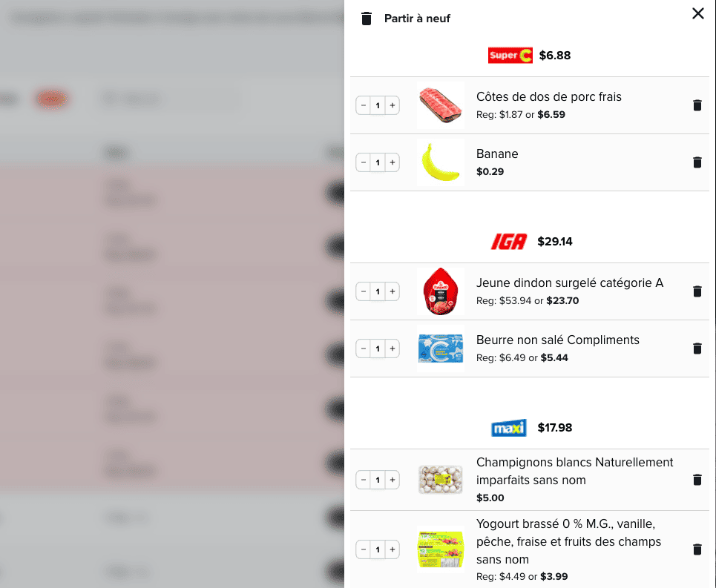The image size is (716, 588).
Task: Close the cart panel
Action: click(697, 13)
